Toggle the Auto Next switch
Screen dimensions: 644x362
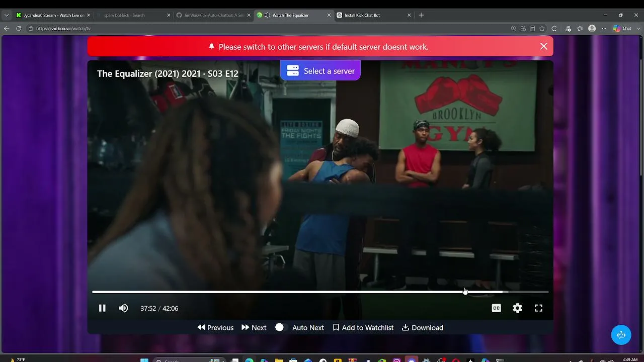tap(280, 327)
